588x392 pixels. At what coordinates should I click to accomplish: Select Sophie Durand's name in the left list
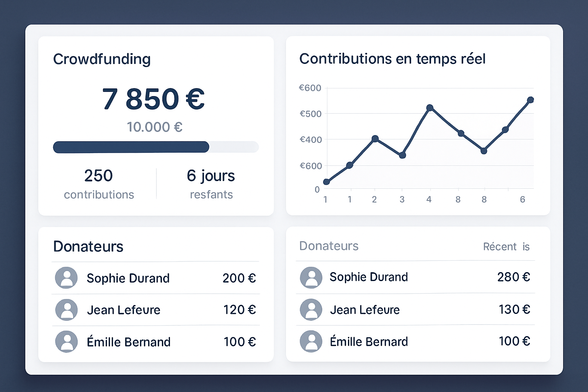pyautogui.click(x=128, y=278)
